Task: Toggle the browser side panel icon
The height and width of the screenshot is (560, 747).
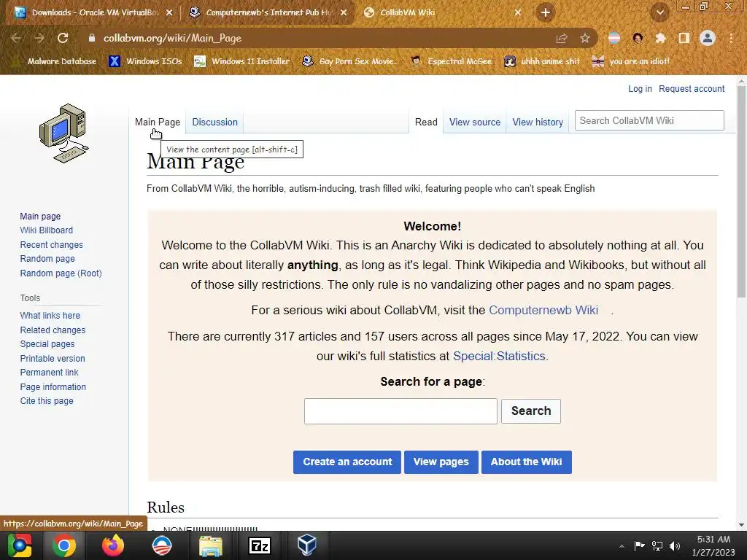Action: [684, 38]
